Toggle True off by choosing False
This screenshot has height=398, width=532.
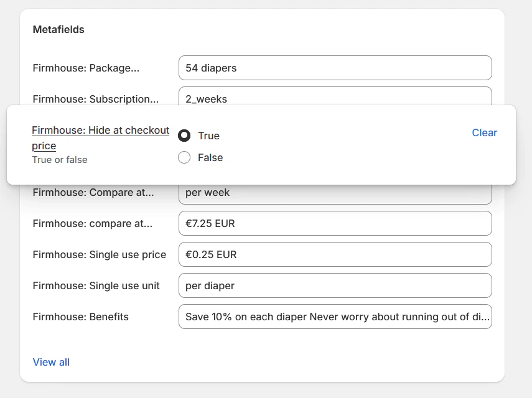pos(184,157)
